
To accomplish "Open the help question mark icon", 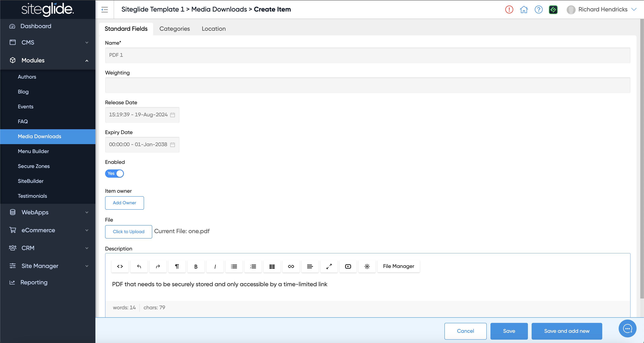I will (x=539, y=9).
